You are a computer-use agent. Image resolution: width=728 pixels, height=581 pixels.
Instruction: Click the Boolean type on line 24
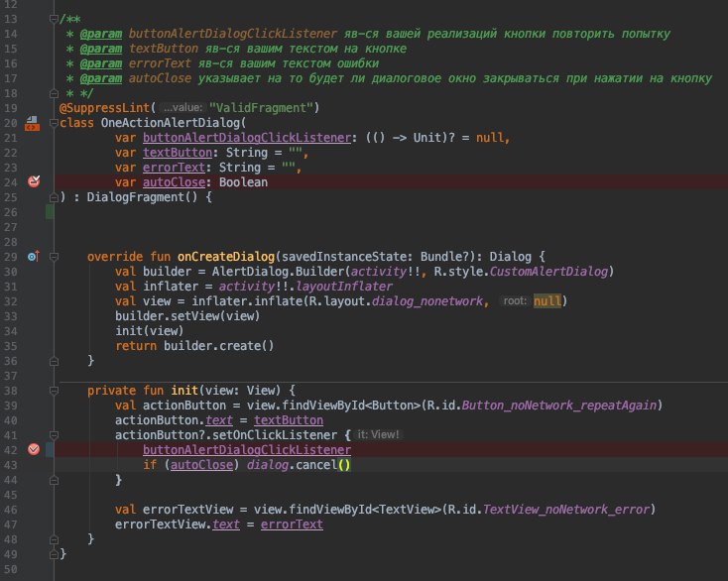[243, 182]
